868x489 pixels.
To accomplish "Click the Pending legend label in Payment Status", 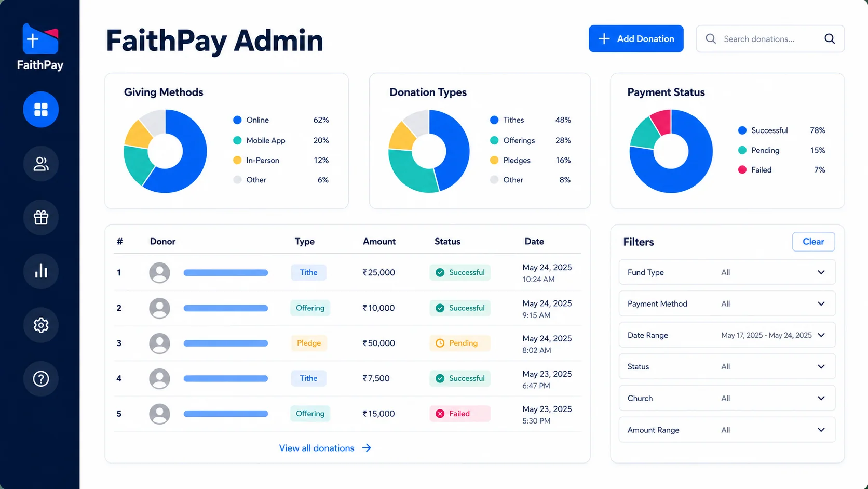I will pyautogui.click(x=765, y=150).
